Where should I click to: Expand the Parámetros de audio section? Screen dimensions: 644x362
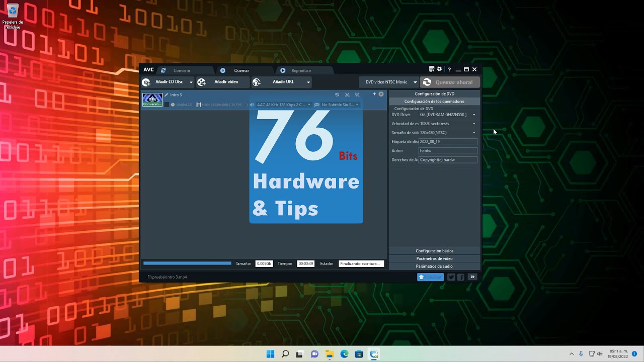point(435,266)
